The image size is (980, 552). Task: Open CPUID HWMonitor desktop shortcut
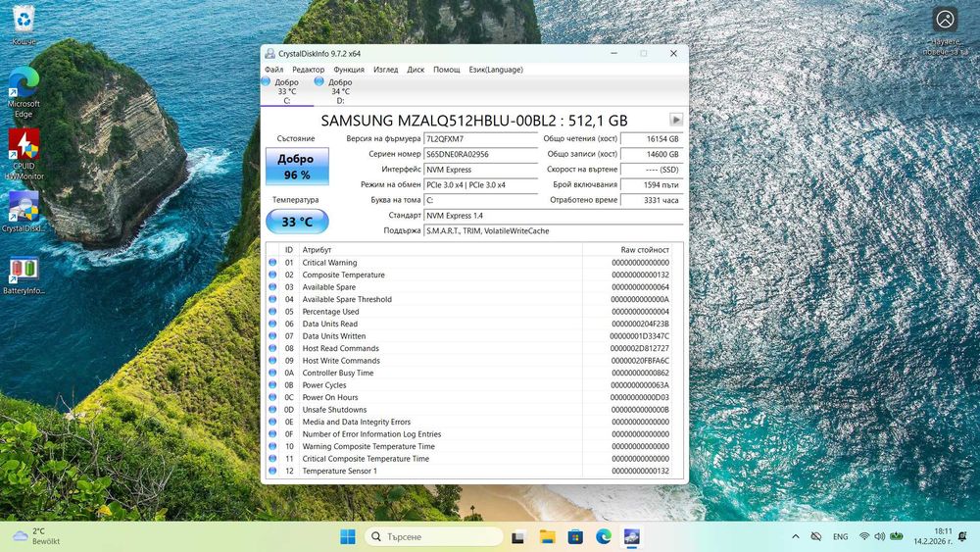coord(24,154)
